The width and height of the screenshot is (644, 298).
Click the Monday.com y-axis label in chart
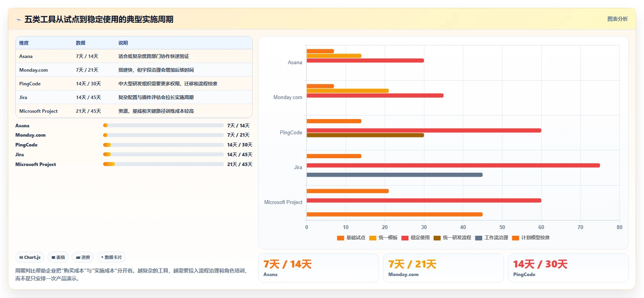coord(288,98)
